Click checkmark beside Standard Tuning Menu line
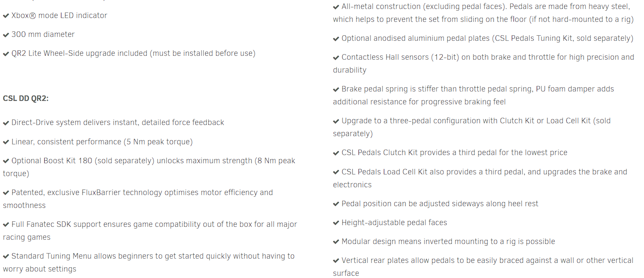The height and width of the screenshot is (278, 644). coord(6,257)
